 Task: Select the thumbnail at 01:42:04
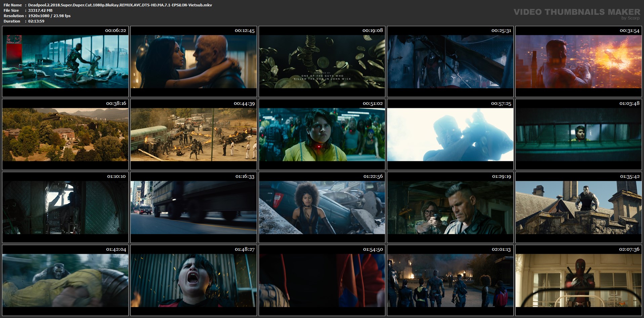pyautogui.click(x=65, y=280)
